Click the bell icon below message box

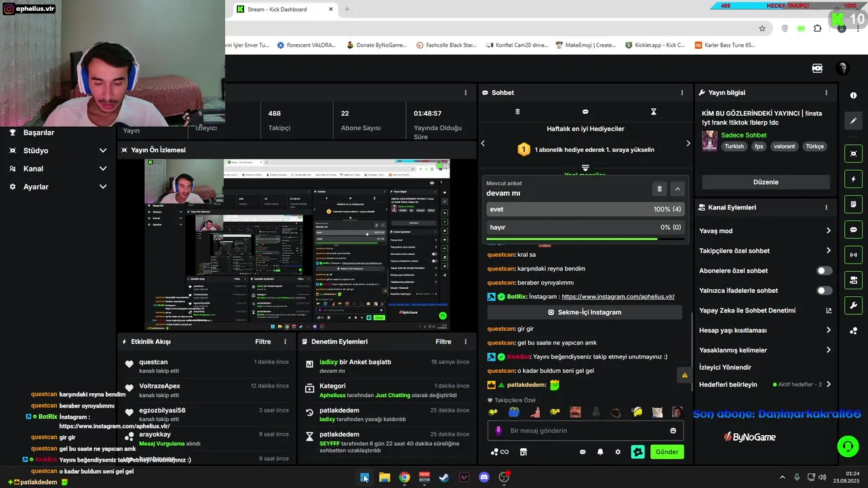coord(600,452)
